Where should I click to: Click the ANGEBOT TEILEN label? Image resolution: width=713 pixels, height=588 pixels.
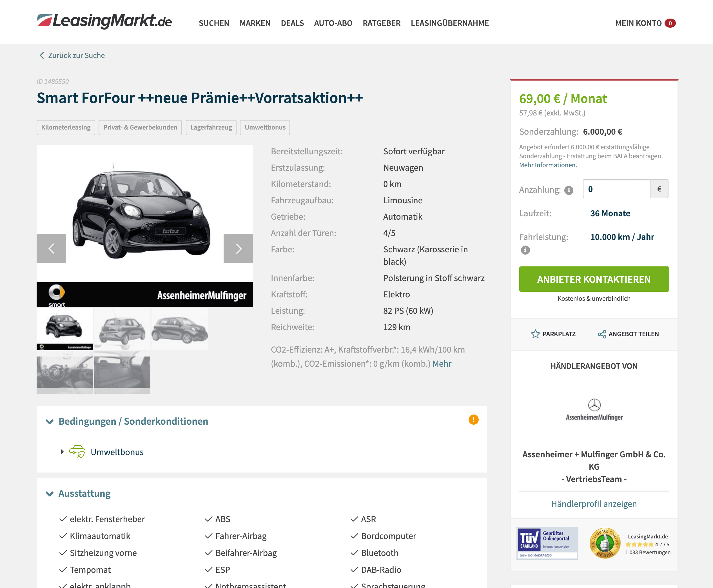pyautogui.click(x=633, y=334)
